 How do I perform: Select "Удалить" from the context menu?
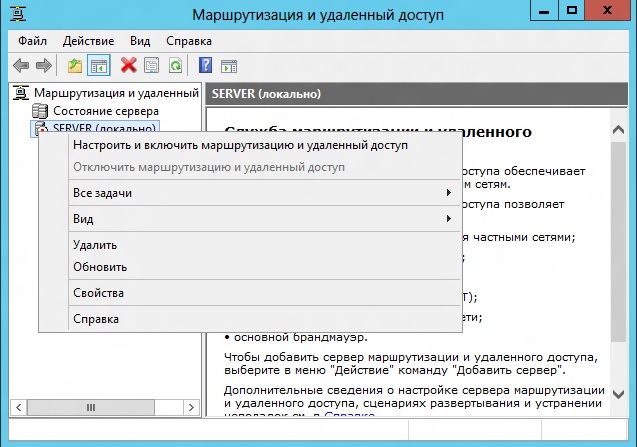tap(95, 245)
